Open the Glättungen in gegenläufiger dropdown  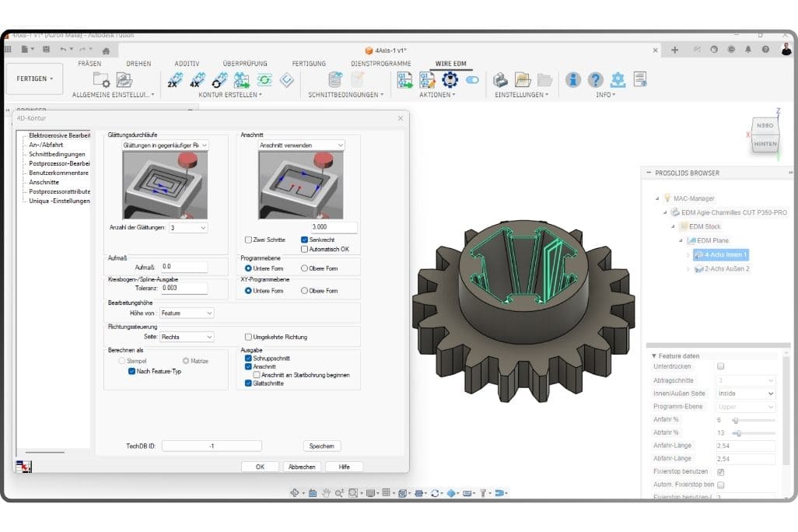click(165, 145)
